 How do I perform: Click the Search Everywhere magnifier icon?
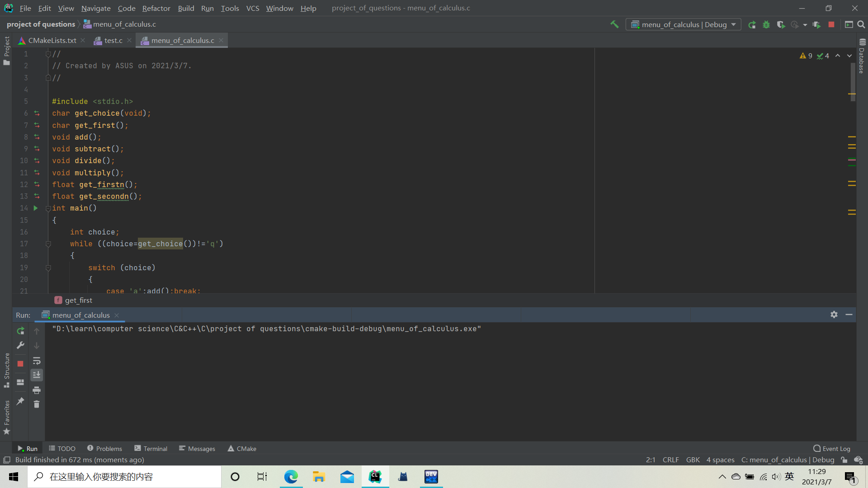[x=861, y=24]
